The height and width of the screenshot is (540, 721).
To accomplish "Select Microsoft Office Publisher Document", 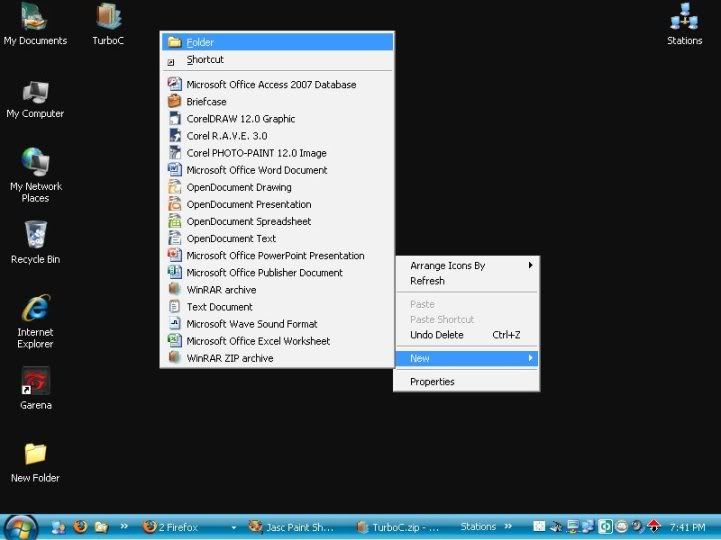I will [277, 273].
